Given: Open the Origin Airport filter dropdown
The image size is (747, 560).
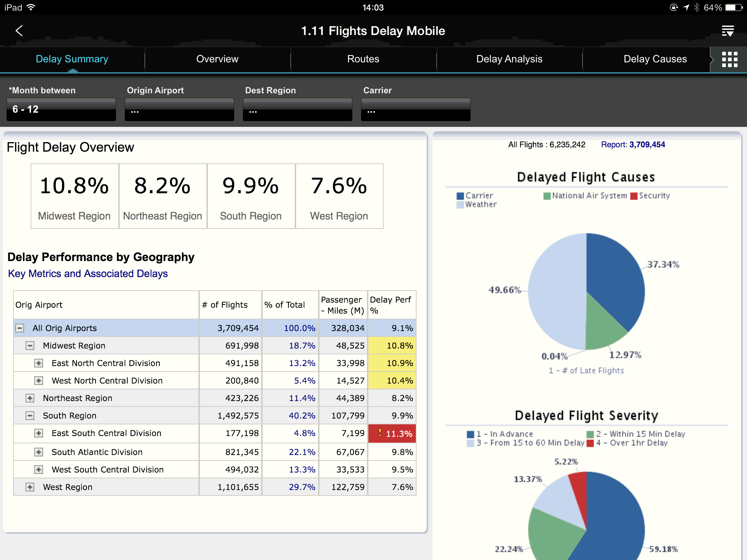Looking at the screenshot, I should (x=179, y=109).
